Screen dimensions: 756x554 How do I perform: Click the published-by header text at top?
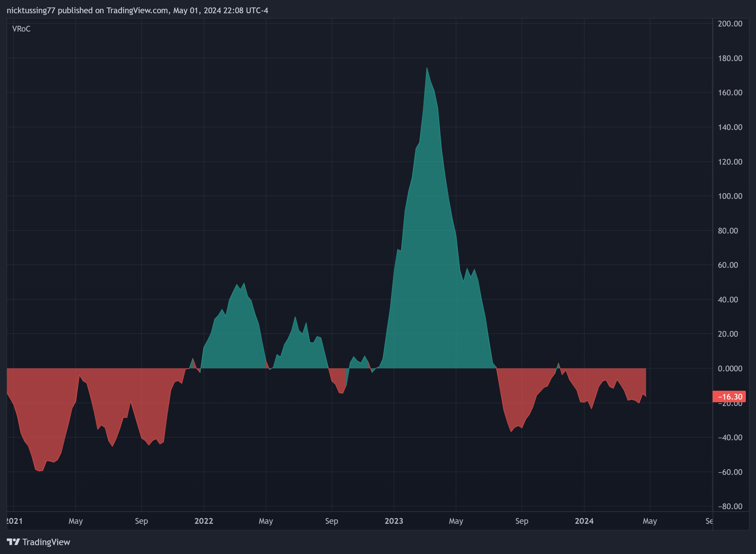click(x=137, y=11)
